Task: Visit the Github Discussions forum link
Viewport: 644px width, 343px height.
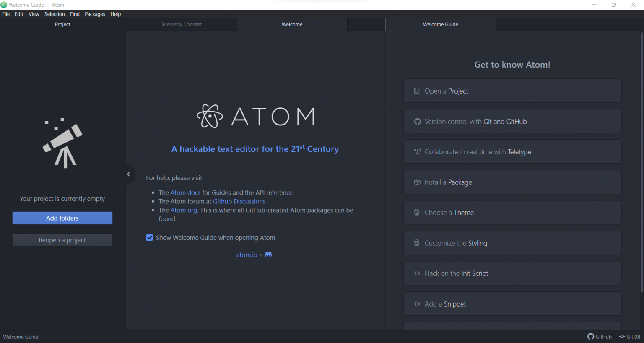Action: [239, 201]
